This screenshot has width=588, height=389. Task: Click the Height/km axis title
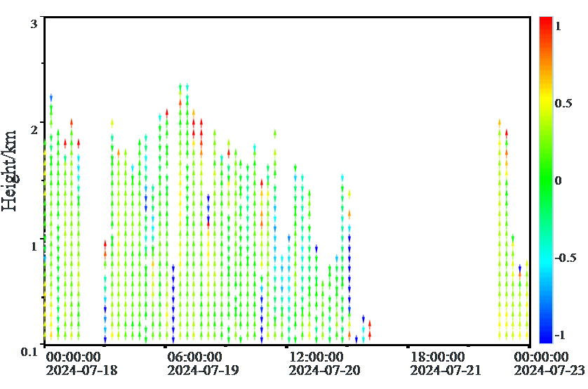[9, 171]
